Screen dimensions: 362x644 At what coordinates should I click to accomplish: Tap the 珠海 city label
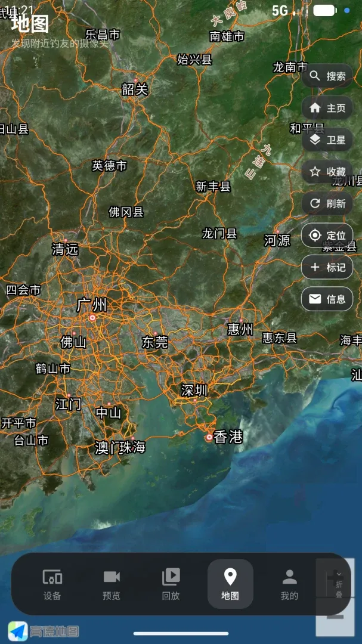pos(132,448)
